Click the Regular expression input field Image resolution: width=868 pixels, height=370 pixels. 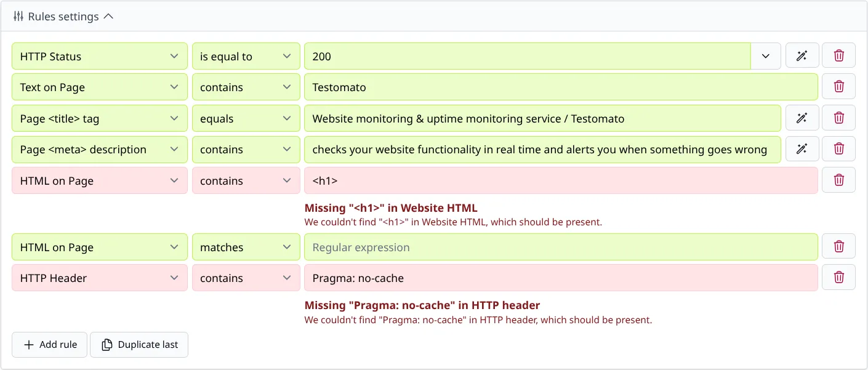pos(431,247)
